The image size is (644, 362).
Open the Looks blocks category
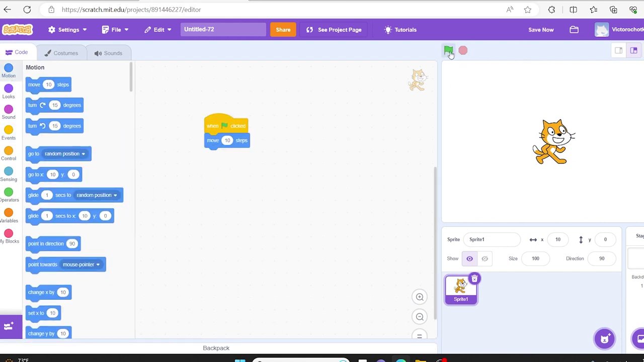(x=9, y=92)
